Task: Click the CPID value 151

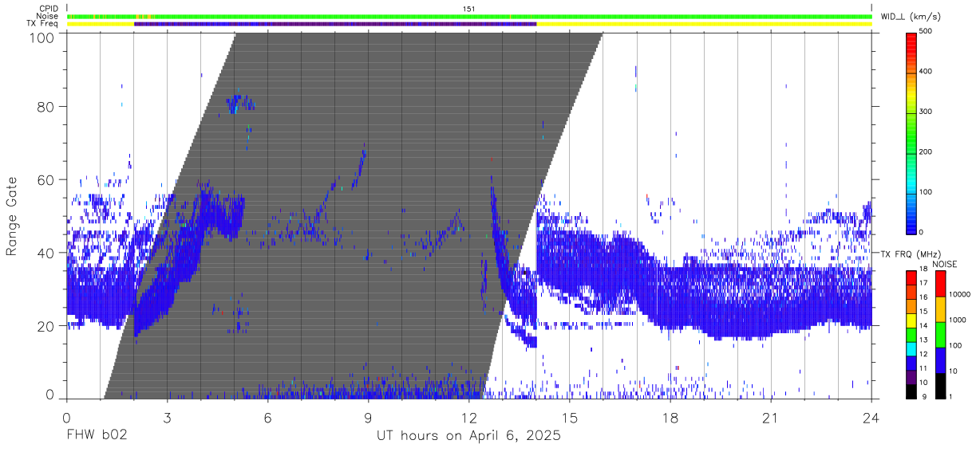Action: coord(468,9)
